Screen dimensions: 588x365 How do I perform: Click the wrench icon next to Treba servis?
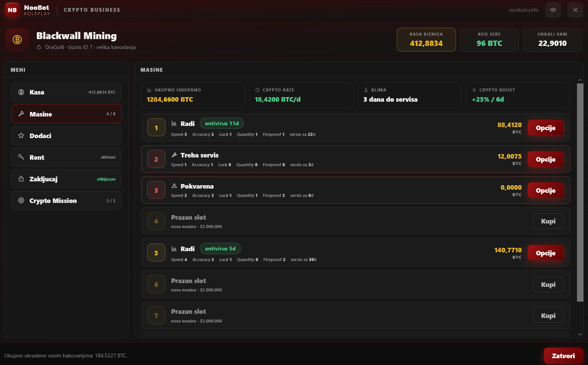pos(174,155)
